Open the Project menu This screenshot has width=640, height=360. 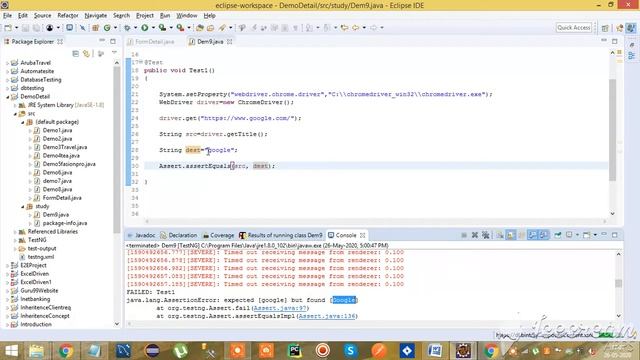tap(144, 16)
